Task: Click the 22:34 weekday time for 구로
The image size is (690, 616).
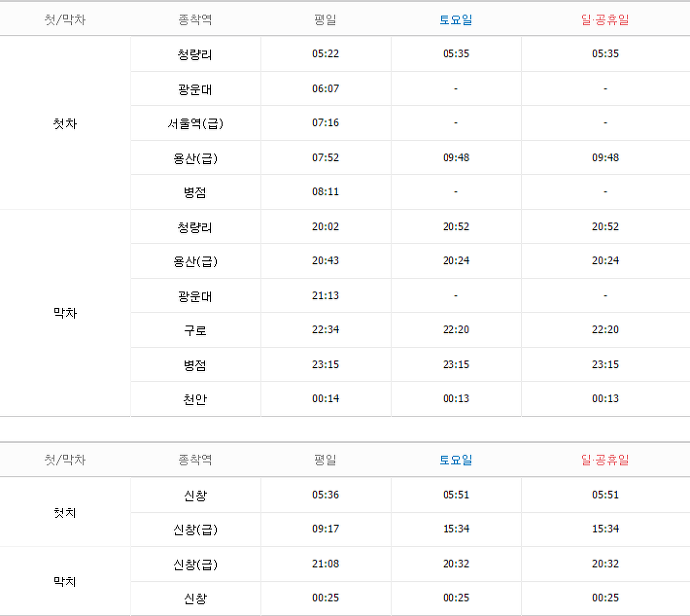Action: (325, 329)
